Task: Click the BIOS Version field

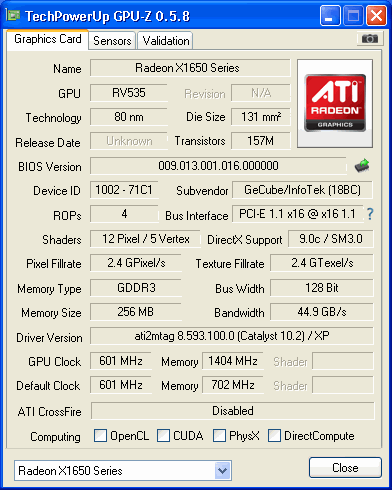Action: click(x=218, y=166)
